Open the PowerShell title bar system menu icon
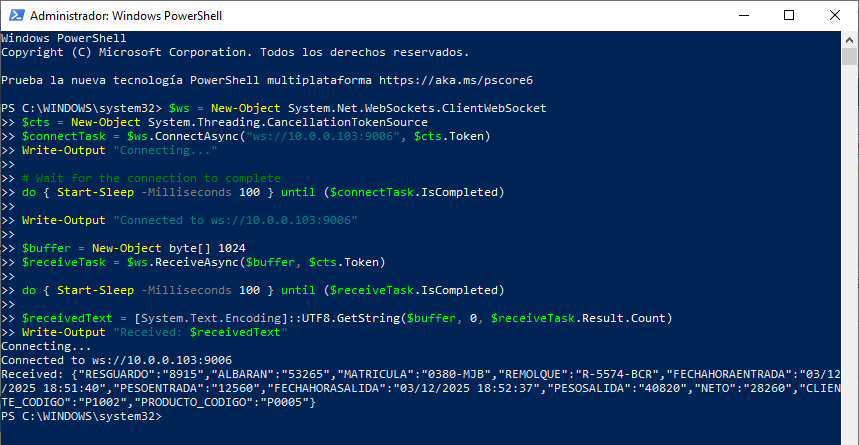Screen dimensions: 859x445 (x=14, y=16)
